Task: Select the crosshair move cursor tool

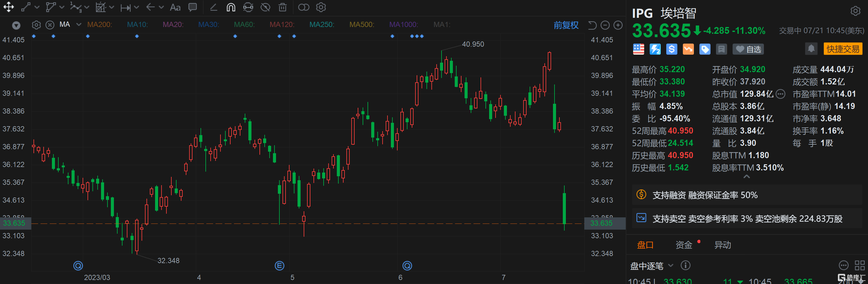Action: coord(8,7)
